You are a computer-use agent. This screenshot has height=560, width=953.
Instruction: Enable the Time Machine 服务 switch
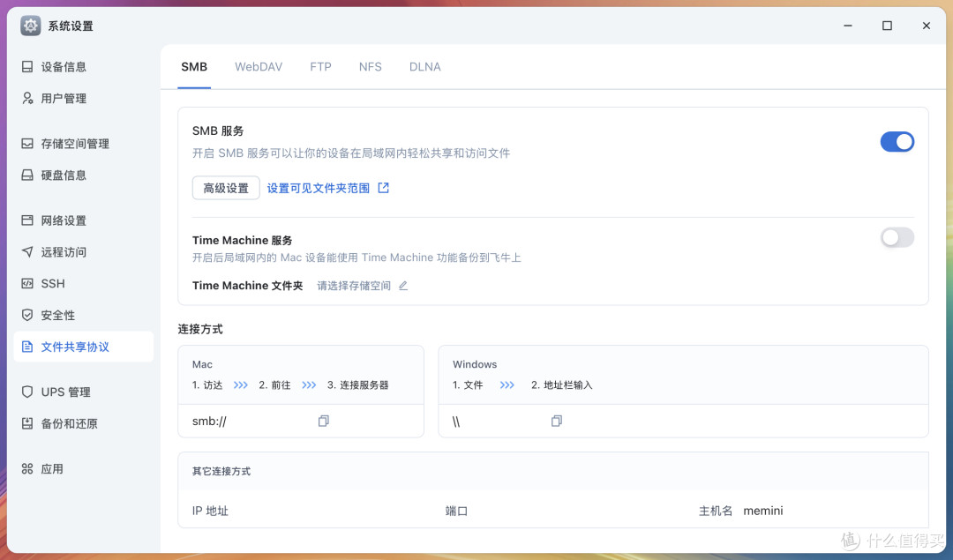pyautogui.click(x=897, y=237)
